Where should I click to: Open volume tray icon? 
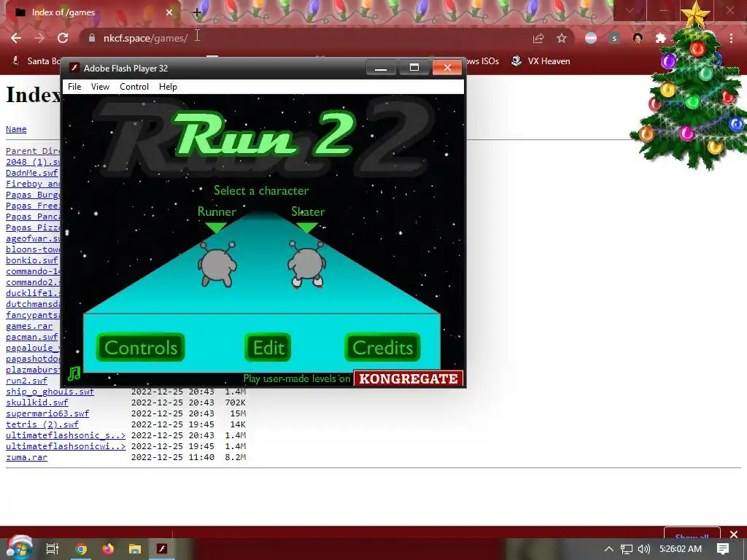pyautogui.click(x=643, y=549)
